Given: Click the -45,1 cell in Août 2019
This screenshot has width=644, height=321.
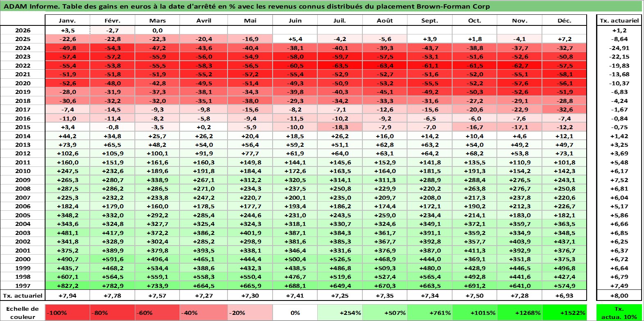Looking at the screenshot, I should coord(385,92).
